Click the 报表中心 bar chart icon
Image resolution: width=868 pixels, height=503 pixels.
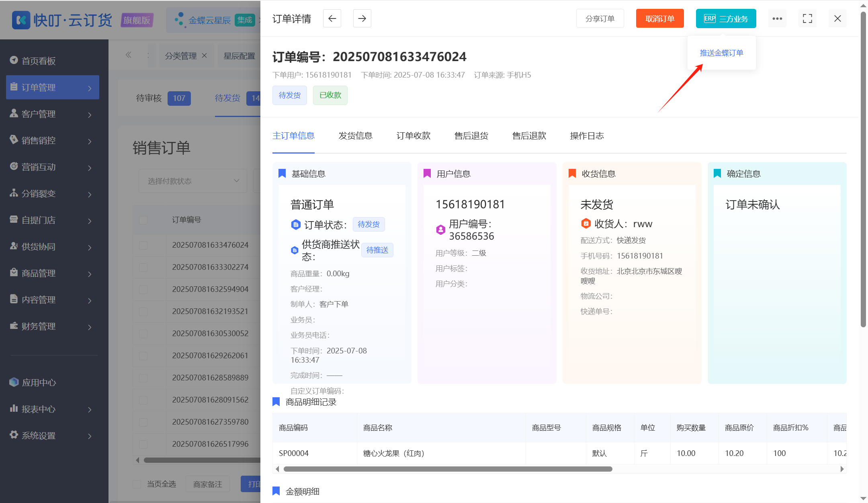[14, 409]
